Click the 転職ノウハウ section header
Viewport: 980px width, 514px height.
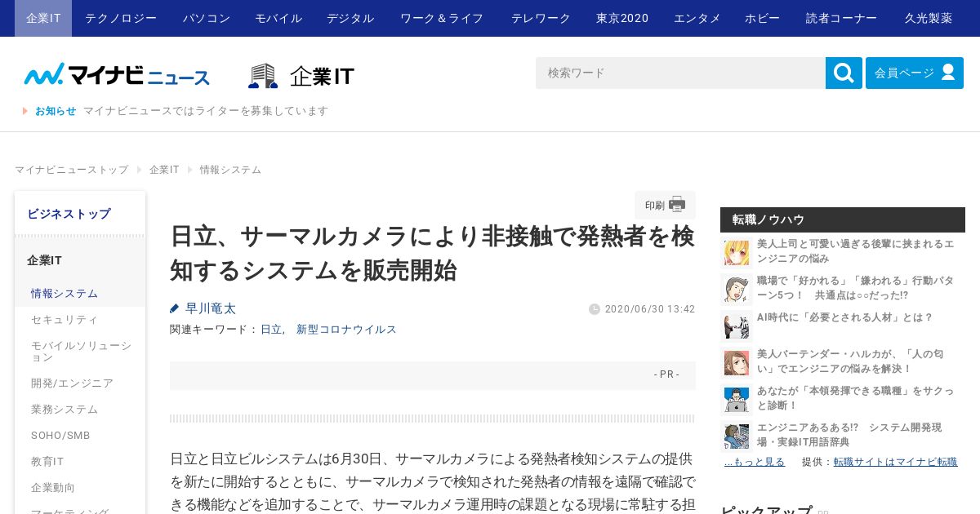[843, 219]
